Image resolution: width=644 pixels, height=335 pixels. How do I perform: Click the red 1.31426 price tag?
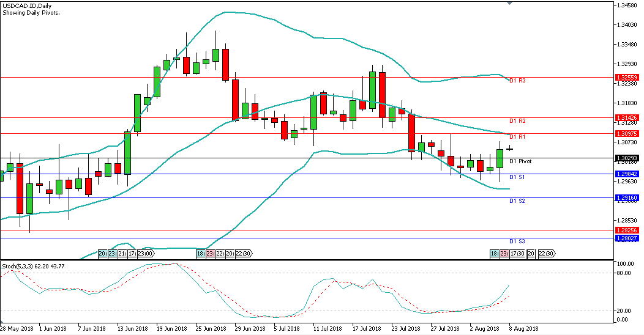point(627,118)
